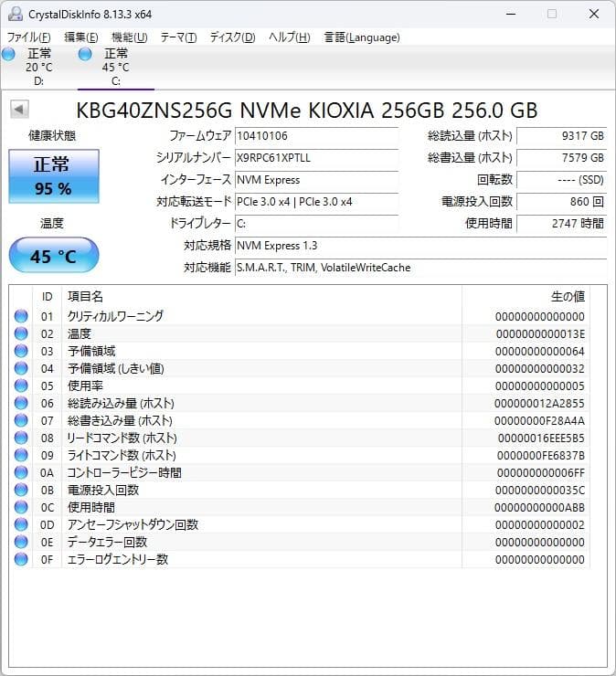Click the blue status orb for C: drive
The image size is (616, 676).
pyautogui.click(x=85, y=54)
